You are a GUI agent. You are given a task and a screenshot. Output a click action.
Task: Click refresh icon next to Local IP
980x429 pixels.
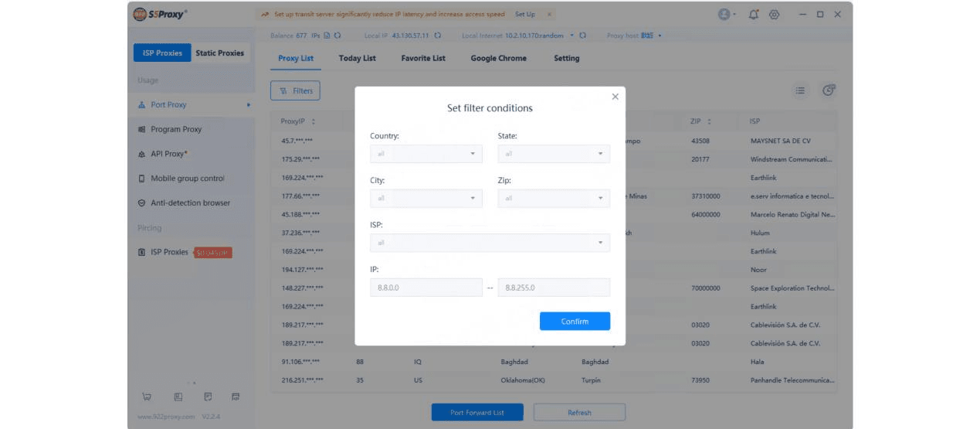tap(438, 36)
